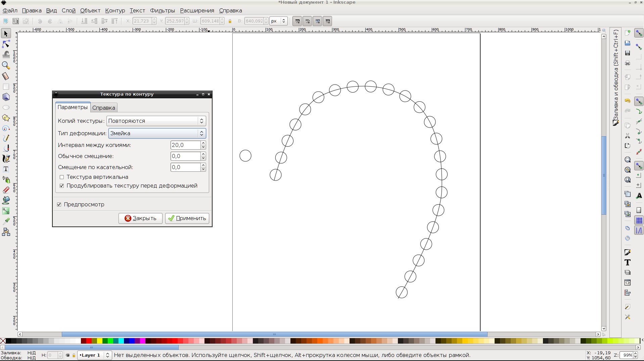Open the Layer 1 selector dropdown
Viewport: 644px width, 361px height.
(94, 355)
